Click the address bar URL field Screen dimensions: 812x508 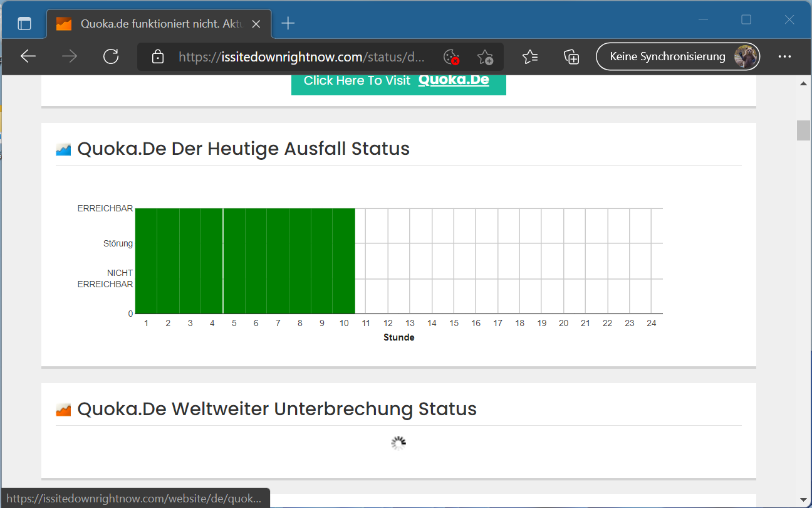pyautogui.click(x=303, y=57)
